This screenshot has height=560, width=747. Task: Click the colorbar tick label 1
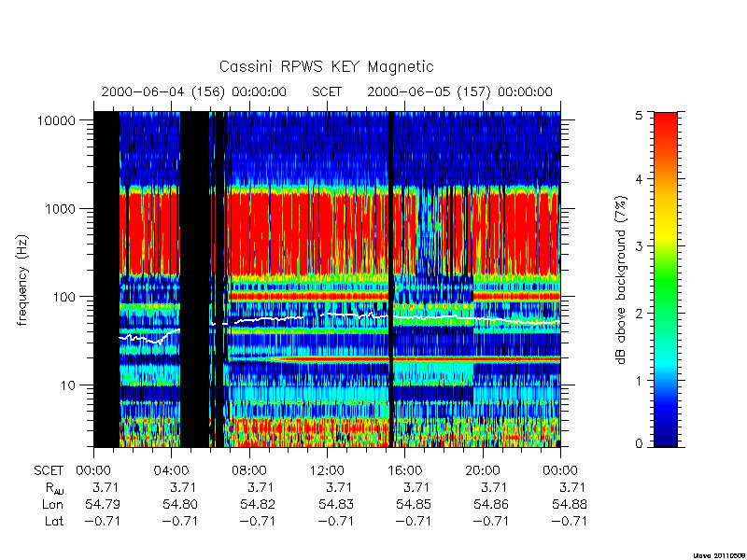point(639,381)
